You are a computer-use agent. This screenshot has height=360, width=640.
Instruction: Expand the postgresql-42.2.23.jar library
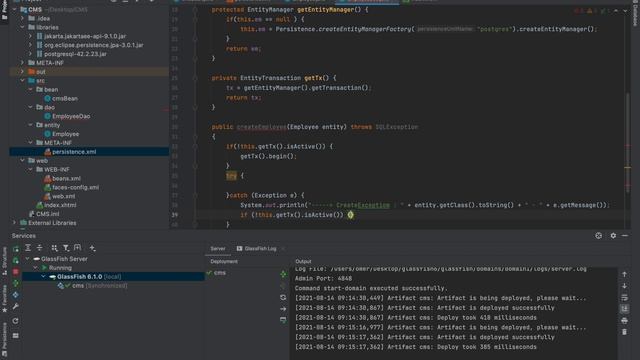point(30,54)
